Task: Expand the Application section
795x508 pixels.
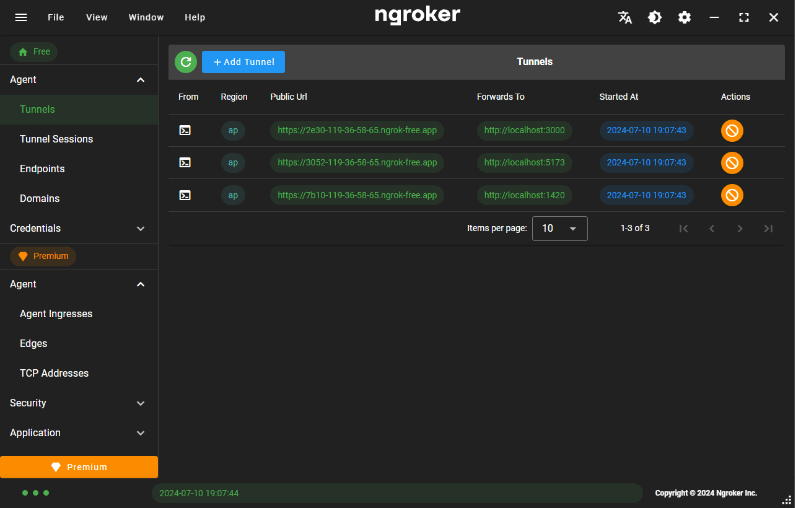Action: (x=79, y=433)
